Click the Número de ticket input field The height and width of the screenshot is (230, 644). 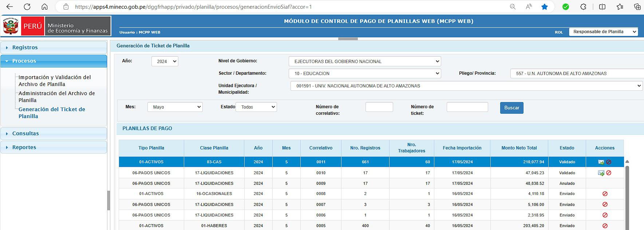(467, 107)
